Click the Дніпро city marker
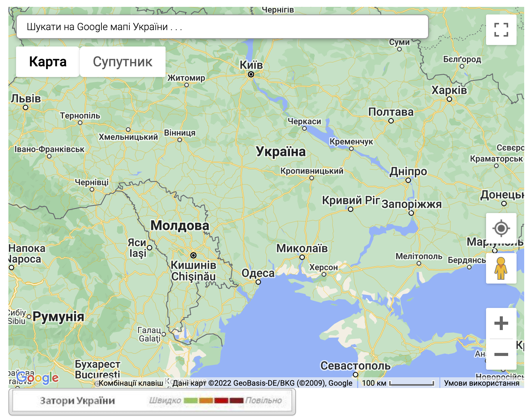Viewport: 528px width, 420px height. (x=408, y=180)
